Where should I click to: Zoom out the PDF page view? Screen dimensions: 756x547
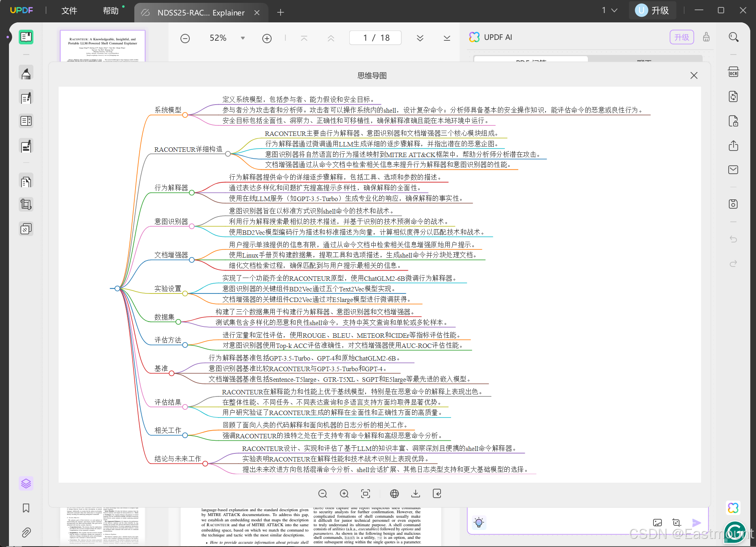(185, 38)
